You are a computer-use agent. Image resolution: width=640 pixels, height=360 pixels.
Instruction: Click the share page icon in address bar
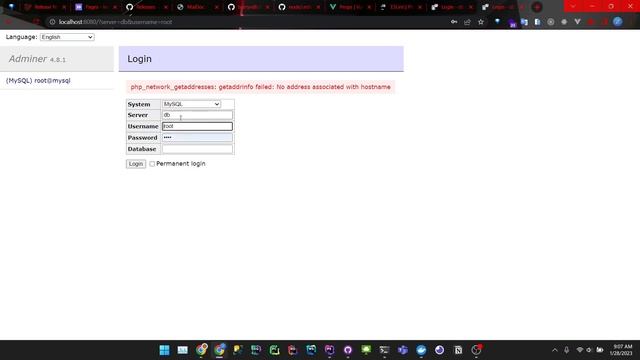coord(467,22)
